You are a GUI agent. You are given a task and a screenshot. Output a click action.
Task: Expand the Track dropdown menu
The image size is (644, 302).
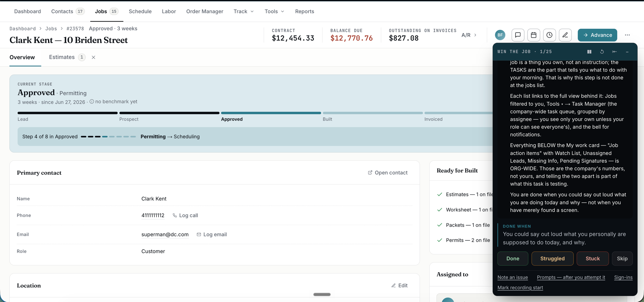(x=244, y=11)
